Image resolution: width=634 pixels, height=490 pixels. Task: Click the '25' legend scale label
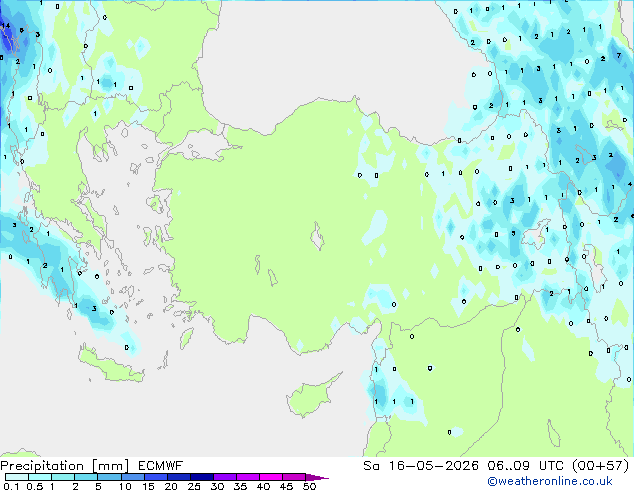point(194,486)
